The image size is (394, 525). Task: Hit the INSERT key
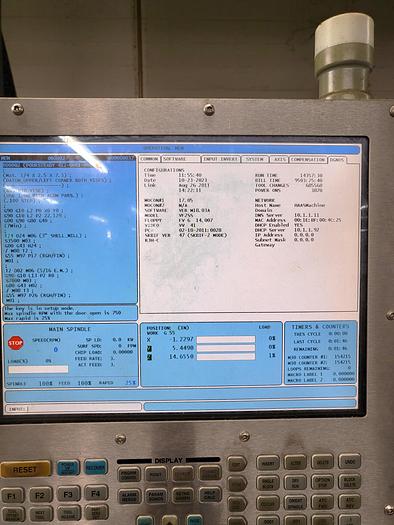click(268, 463)
